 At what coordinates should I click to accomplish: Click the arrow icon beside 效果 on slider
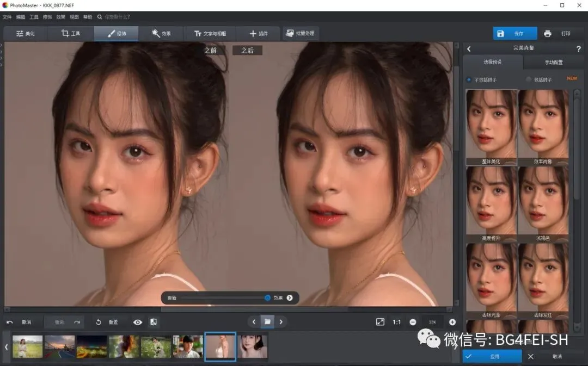point(290,298)
